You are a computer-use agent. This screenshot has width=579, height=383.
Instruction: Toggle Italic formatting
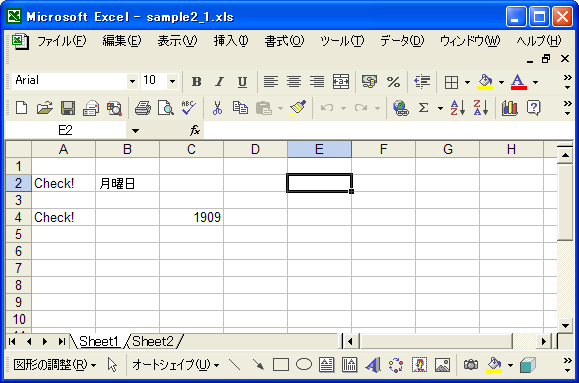219,82
